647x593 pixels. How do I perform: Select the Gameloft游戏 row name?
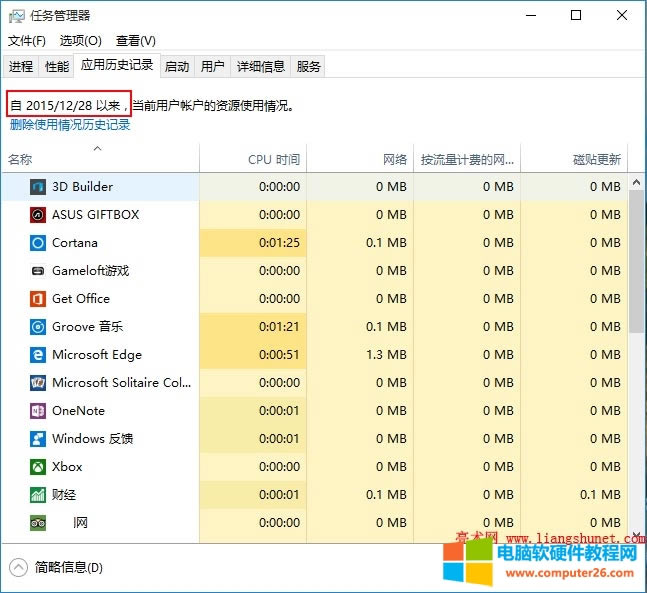click(x=90, y=271)
